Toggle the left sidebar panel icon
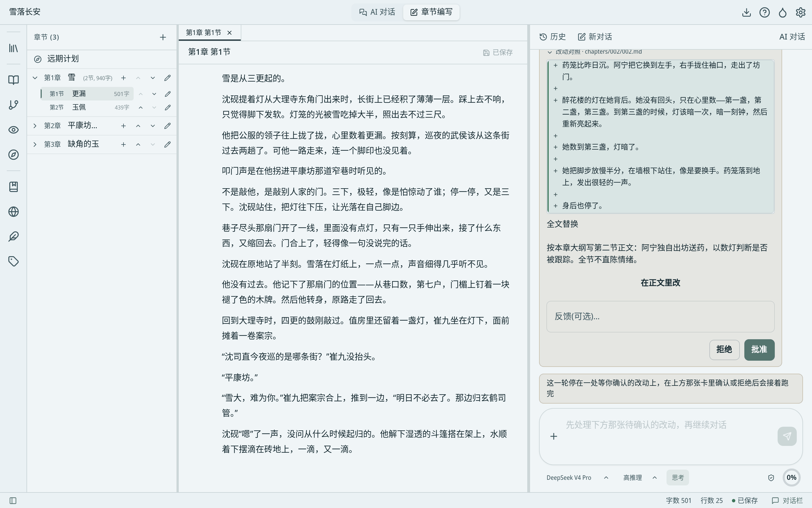The image size is (812, 508). pos(13,501)
